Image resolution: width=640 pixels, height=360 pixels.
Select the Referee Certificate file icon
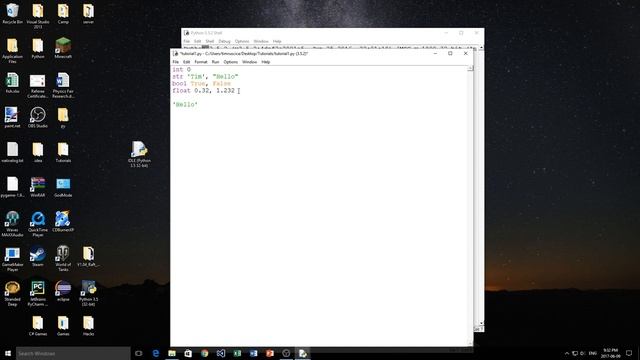pyautogui.click(x=38, y=86)
